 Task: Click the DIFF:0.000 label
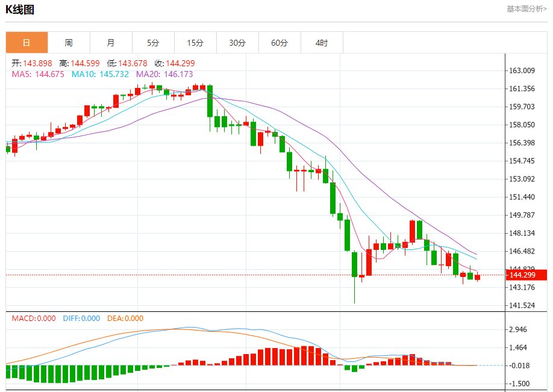pos(81,319)
